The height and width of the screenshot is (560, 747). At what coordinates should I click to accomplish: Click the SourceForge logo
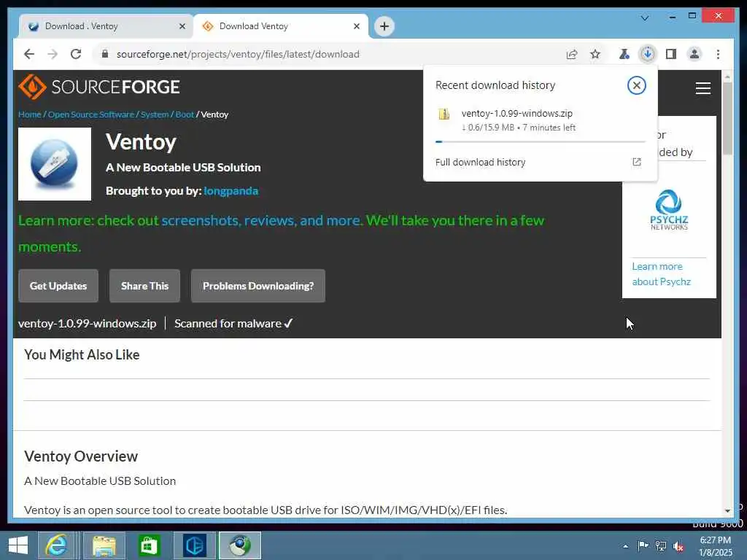(99, 87)
